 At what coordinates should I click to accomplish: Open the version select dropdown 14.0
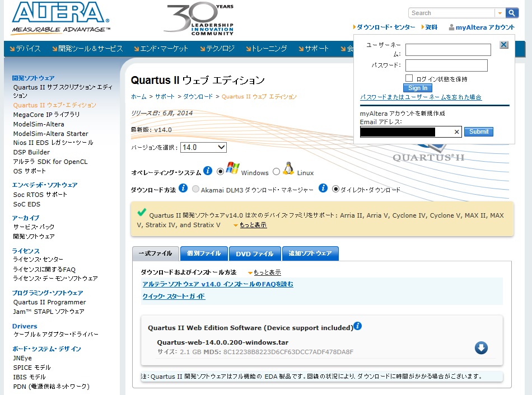203,147
